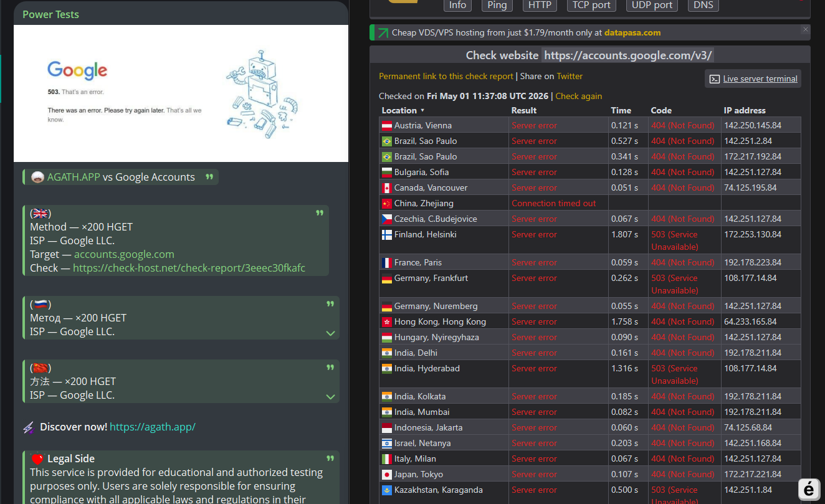Open Permanent link to this check report
Image resolution: width=825 pixels, height=504 pixels.
tap(446, 76)
